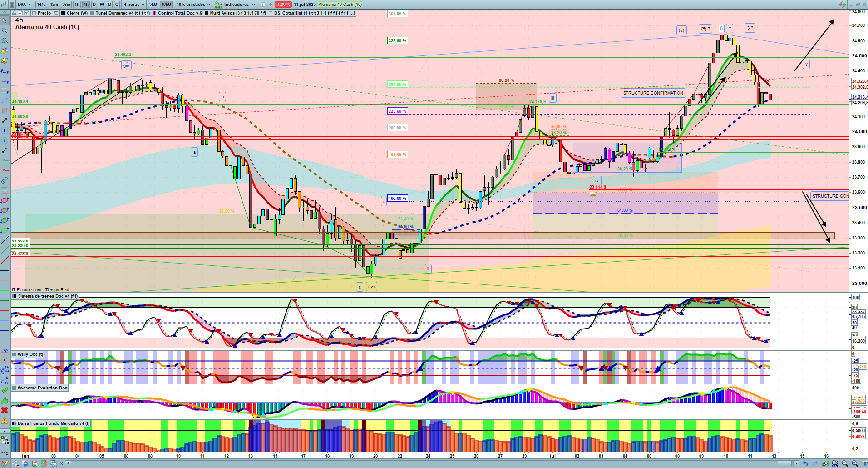This screenshot has width=868, height=468.
Task: Open the 4 horas timeframe dropdown
Action: (x=134, y=5)
